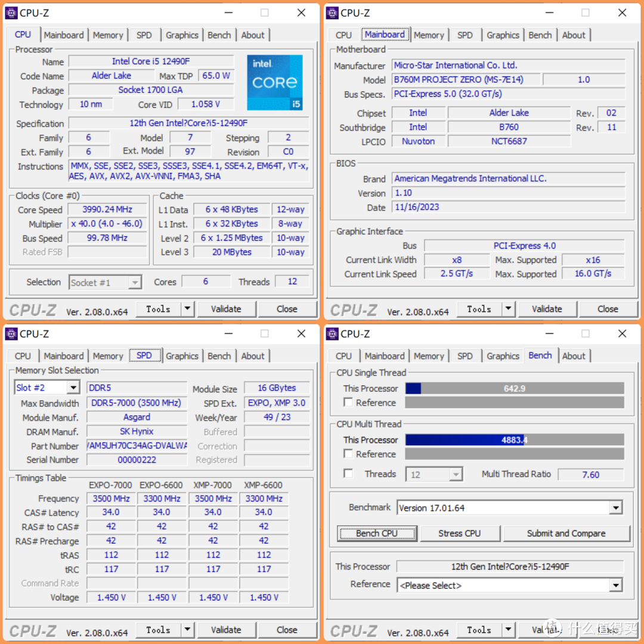
Task: Enable the Reference checkbox under CPU Single Thread
Action: (349, 402)
